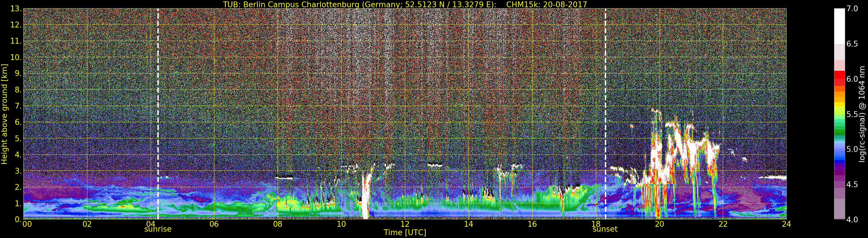This screenshot has height=238, width=868.
Task: Click the height axis tick label 9
Action: click(19, 73)
